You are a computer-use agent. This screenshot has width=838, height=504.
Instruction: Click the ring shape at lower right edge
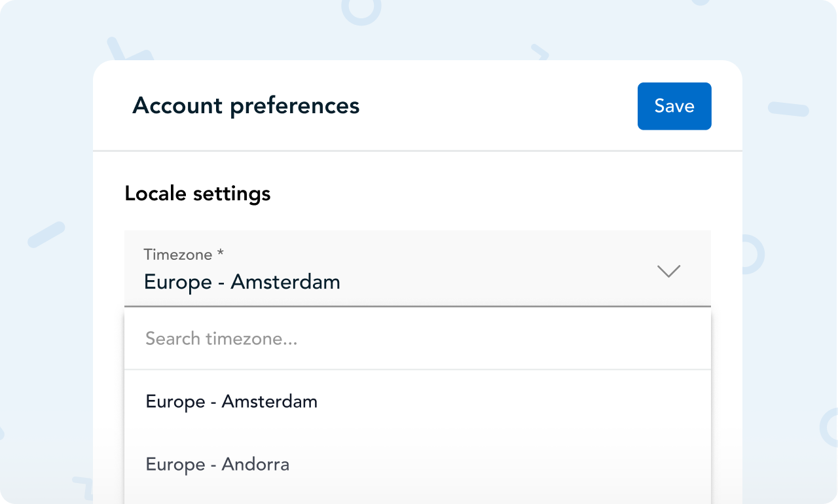(829, 427)
